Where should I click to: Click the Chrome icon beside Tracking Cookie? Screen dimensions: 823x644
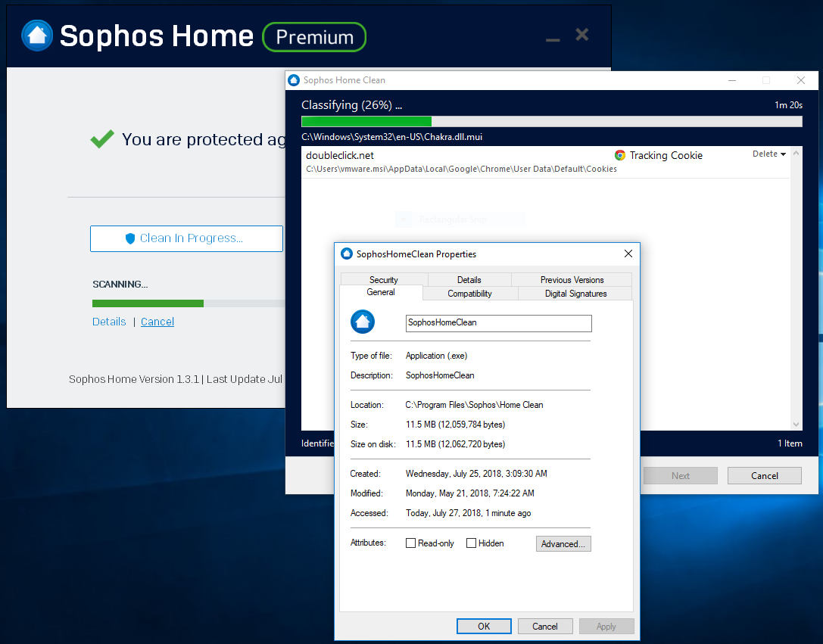coord(620,155)
